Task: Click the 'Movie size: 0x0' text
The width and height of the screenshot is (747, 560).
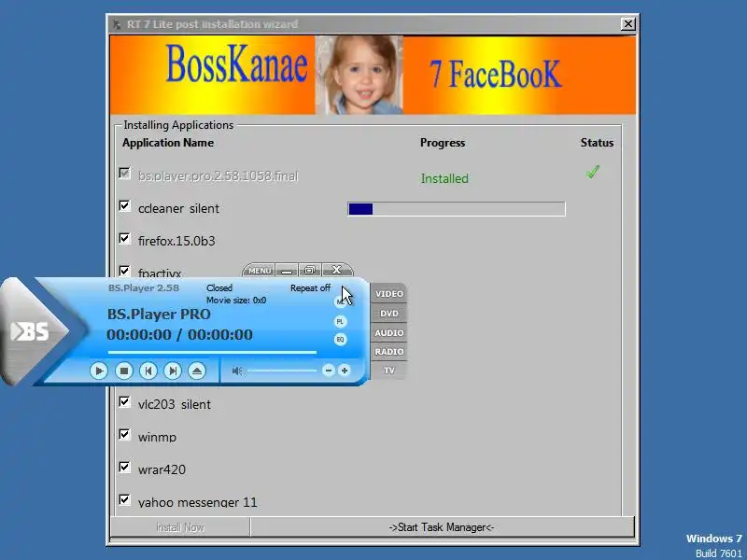Action: click(x=236, y=301)
